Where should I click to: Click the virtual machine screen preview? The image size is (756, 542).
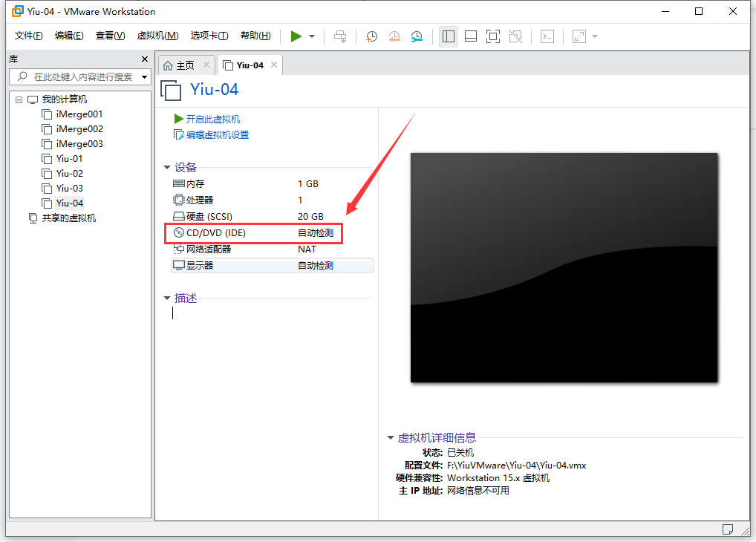[x=564, y=267]
